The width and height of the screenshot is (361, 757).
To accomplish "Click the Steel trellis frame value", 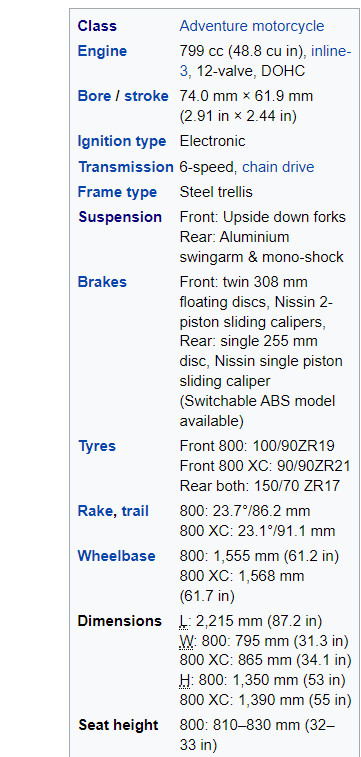I will coord(216,192).
